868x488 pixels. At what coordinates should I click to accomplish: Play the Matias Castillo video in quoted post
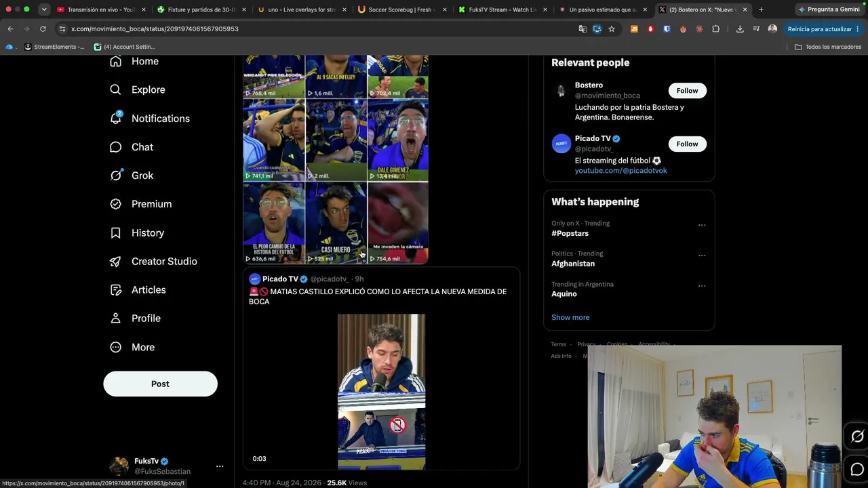point(381,392)
